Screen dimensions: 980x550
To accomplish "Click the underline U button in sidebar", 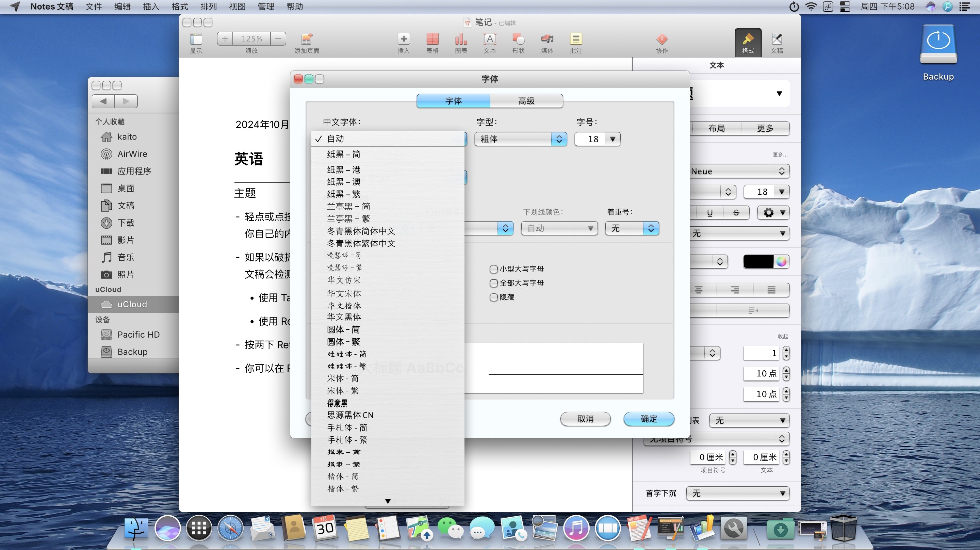I will tap(709, 212).
